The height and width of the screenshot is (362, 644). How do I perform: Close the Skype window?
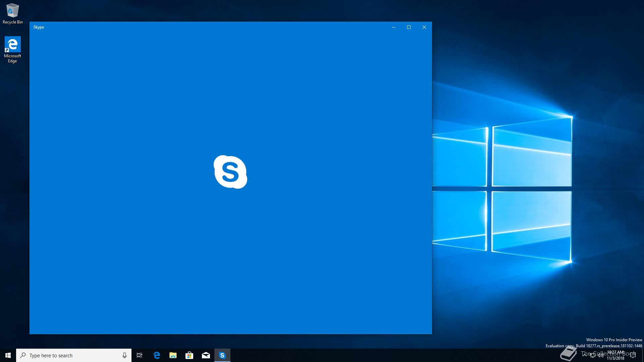(424, 27)
